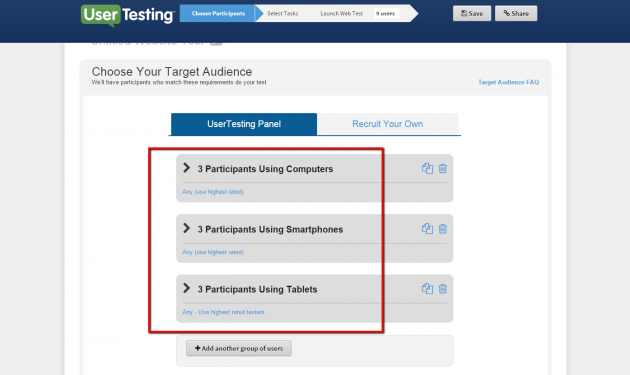Click the Save button
The width and height of the screenshot is (630, 375).
coord(472,13)
